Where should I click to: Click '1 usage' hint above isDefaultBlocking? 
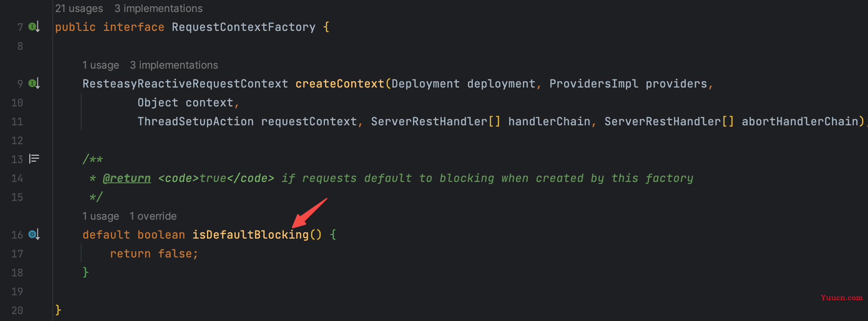pos(100,216)
